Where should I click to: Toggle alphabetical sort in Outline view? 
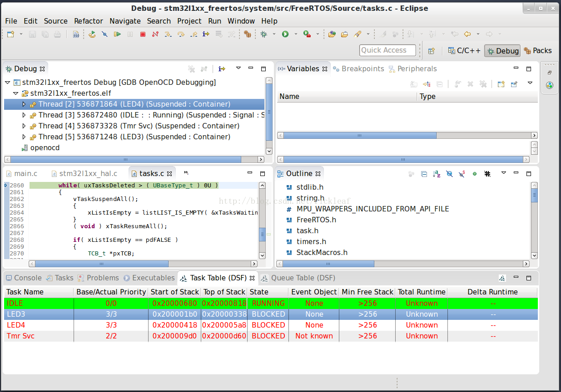[x=437, y=174]
